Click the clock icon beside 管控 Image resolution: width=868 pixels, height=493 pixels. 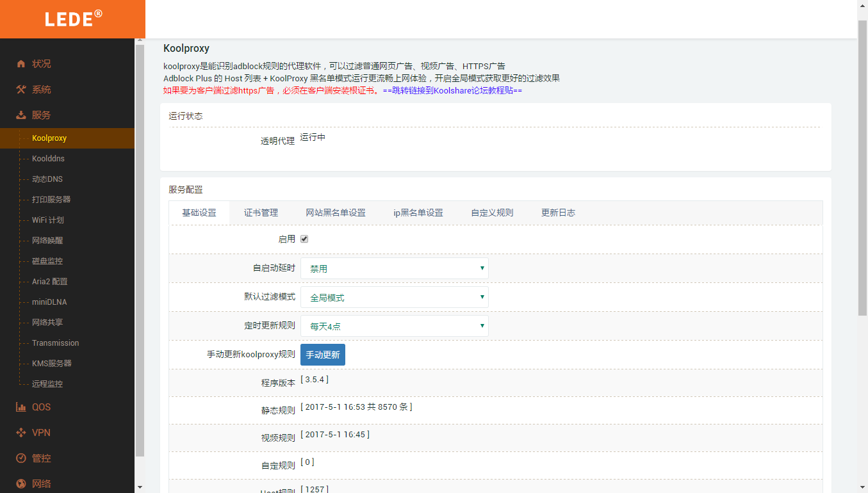pos(21,458)
